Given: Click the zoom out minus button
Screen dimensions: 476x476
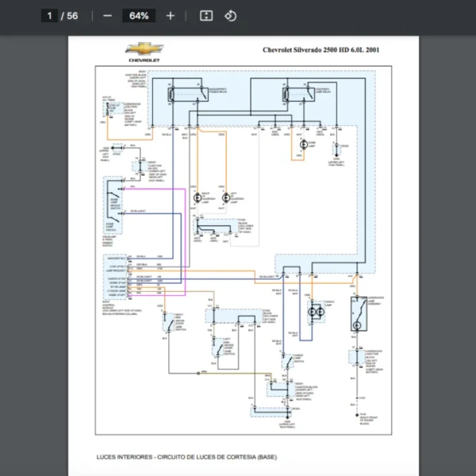Looking at the screenshot, I should [108, 16].
